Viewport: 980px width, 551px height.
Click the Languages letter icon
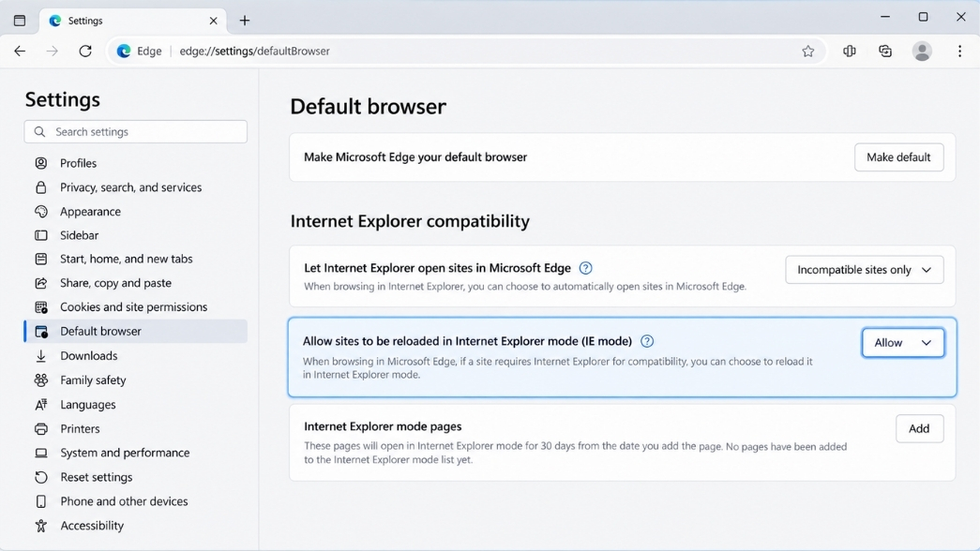pos(41,404)
